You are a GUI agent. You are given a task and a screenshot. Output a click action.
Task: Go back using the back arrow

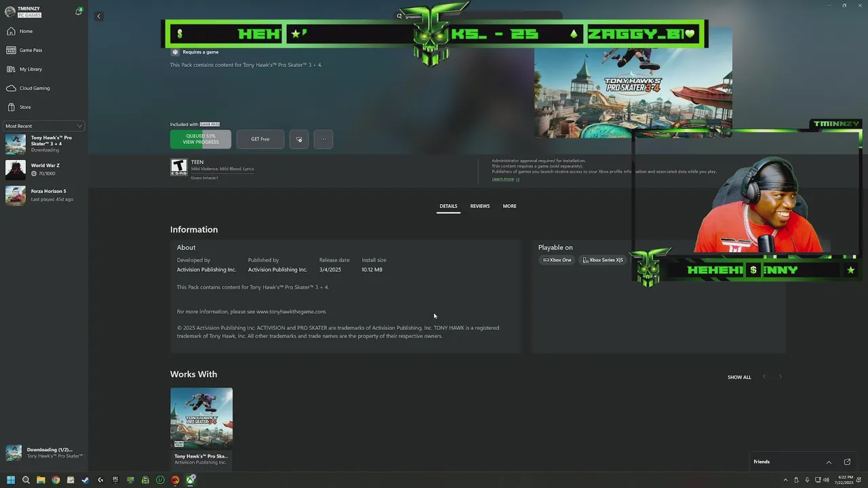click(x=98, y=16)
